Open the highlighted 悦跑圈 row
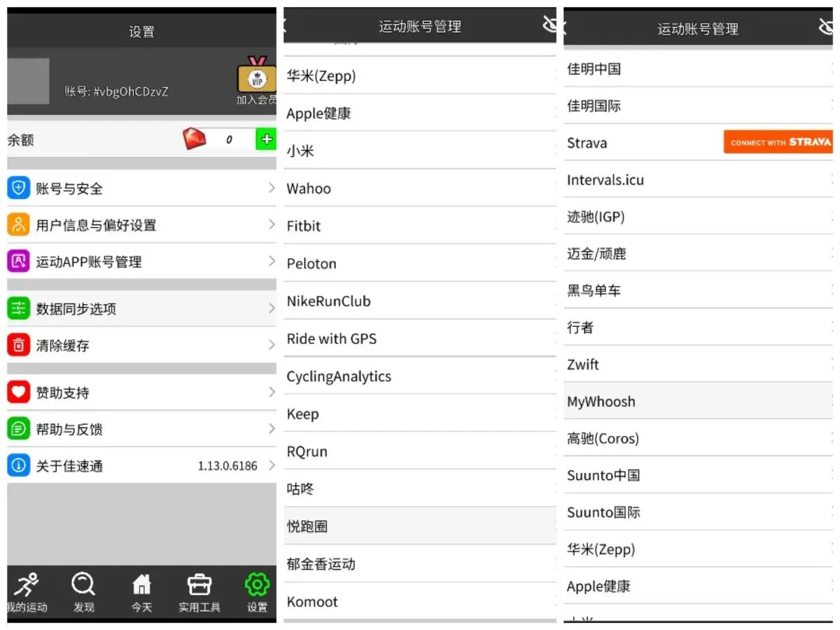The width and height of the screenshot is (840, 630). (420, 526)
